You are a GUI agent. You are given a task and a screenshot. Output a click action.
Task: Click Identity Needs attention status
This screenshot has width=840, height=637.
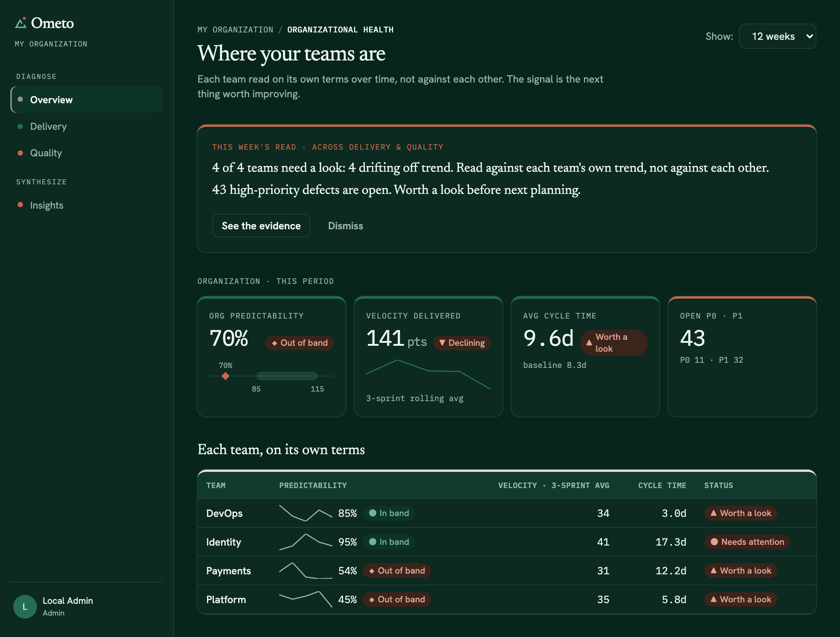747,542
